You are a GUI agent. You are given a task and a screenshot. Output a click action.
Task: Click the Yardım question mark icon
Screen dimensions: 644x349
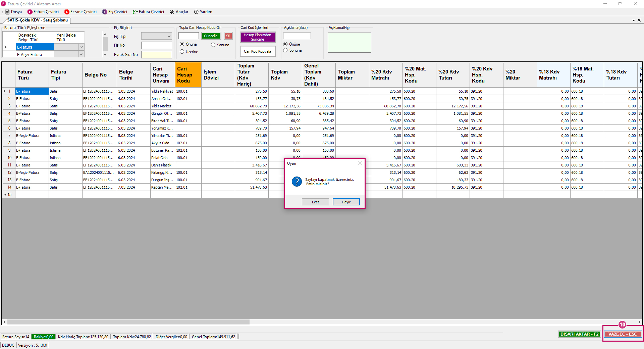coord(196,12)
